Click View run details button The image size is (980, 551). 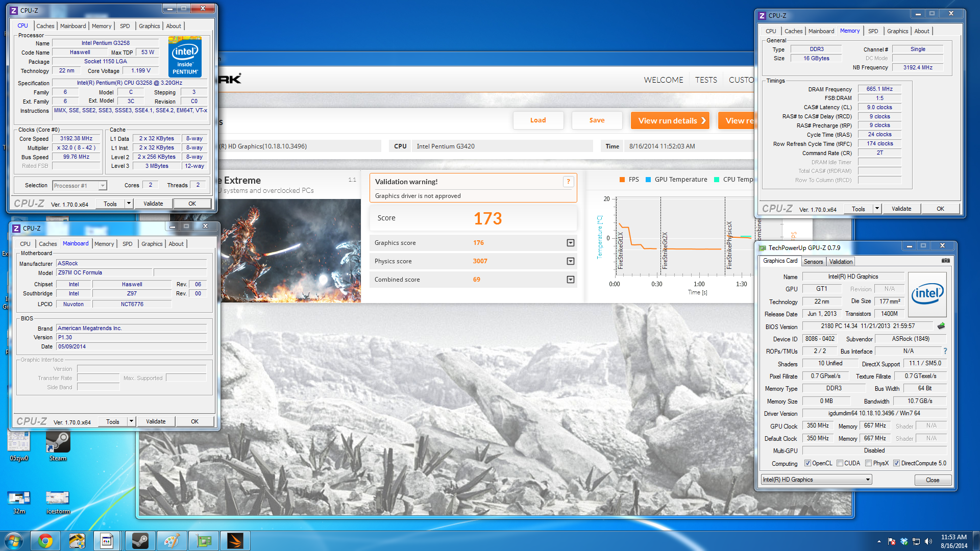[x=670, y=120]
